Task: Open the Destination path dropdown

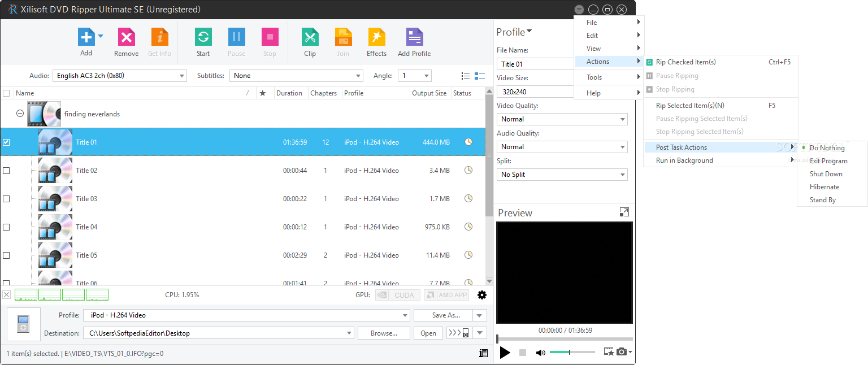Action: coord(219,333)
